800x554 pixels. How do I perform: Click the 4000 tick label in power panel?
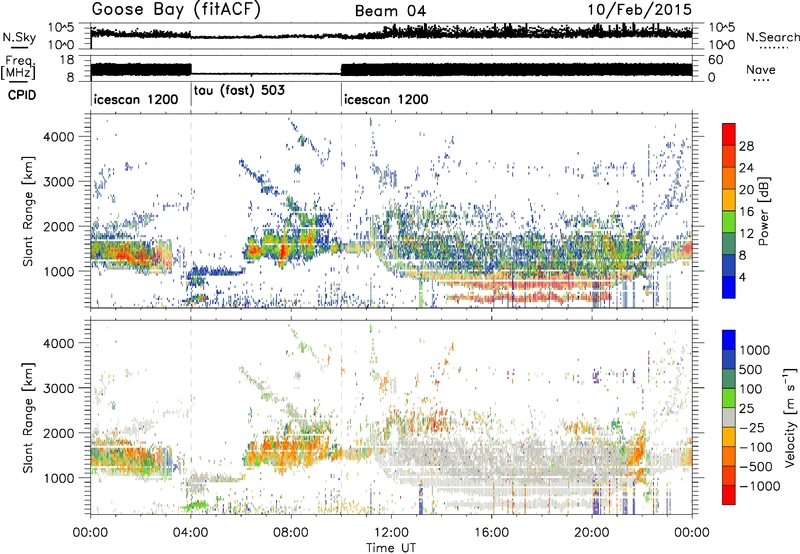click(58, 137)
